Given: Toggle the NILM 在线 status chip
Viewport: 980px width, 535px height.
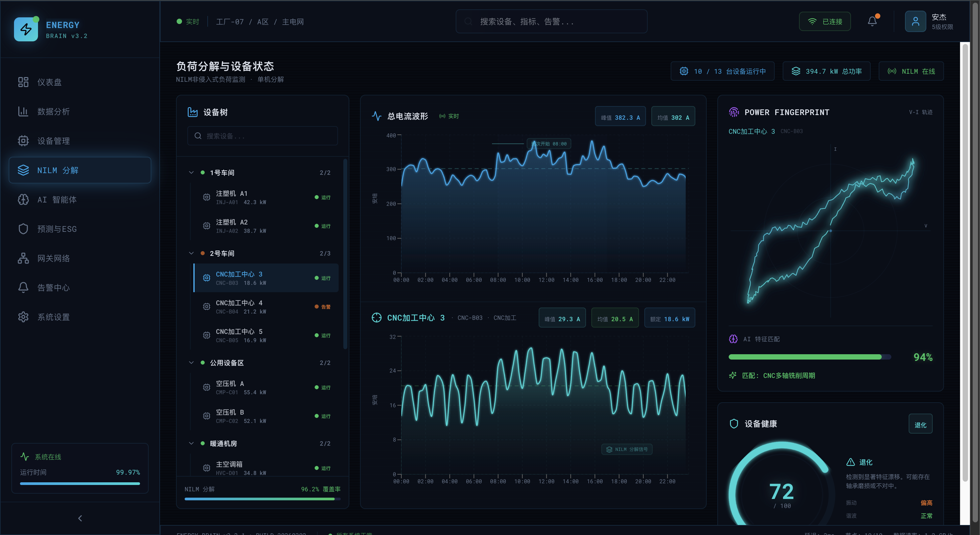Looking at the screenshot, I should (911, 71).
